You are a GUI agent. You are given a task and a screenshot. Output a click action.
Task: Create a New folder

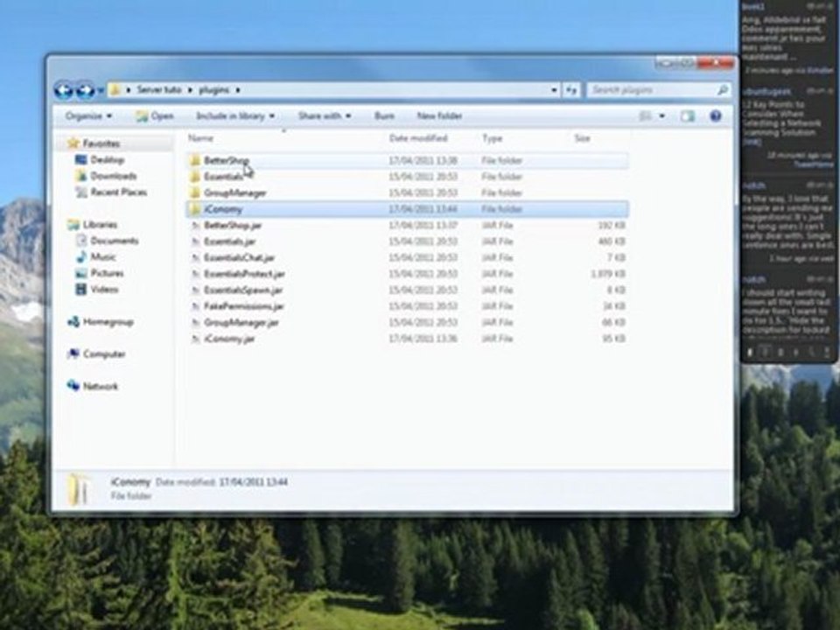[x=439, y=115]
